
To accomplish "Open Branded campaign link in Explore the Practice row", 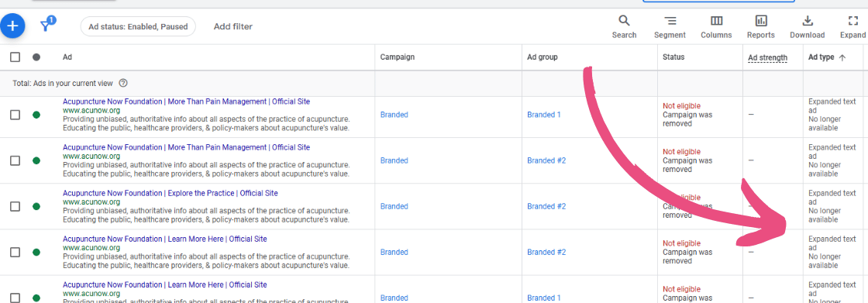I will coord(394,206).
